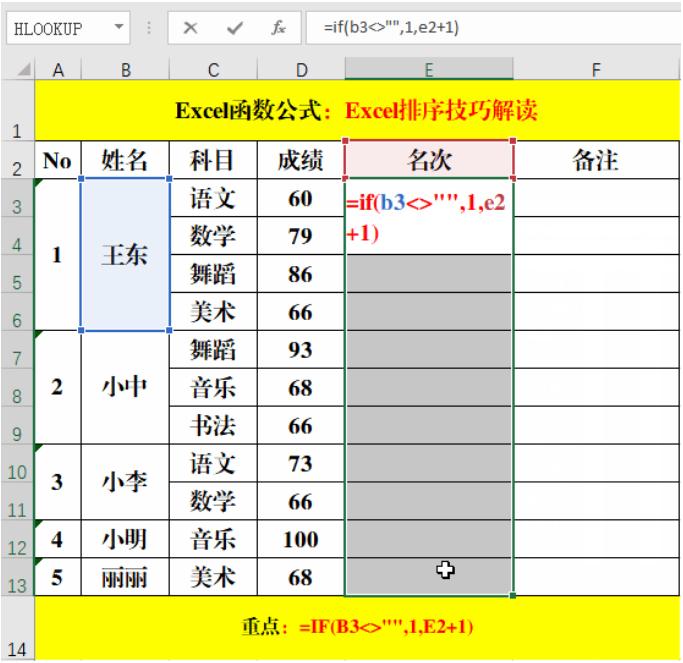Click the 备注 header cell
This screenshot has width=683, height=663.
coord(596,160)
